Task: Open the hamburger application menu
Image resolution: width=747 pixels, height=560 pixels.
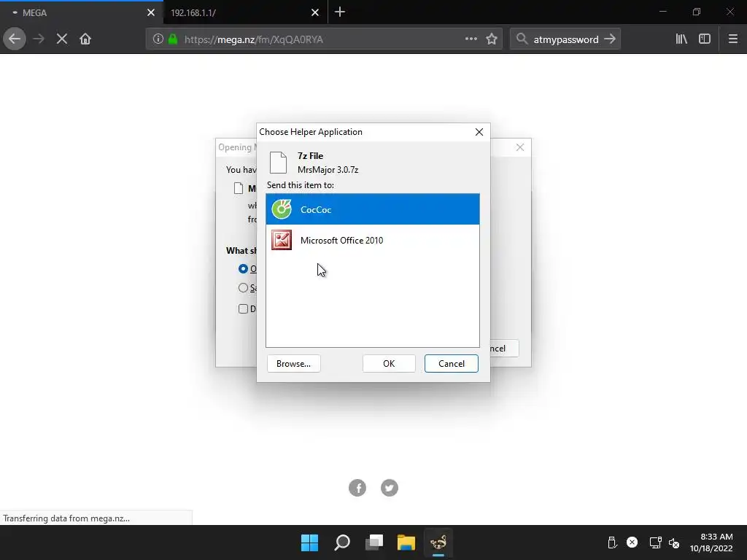Action: click(733, 39)
